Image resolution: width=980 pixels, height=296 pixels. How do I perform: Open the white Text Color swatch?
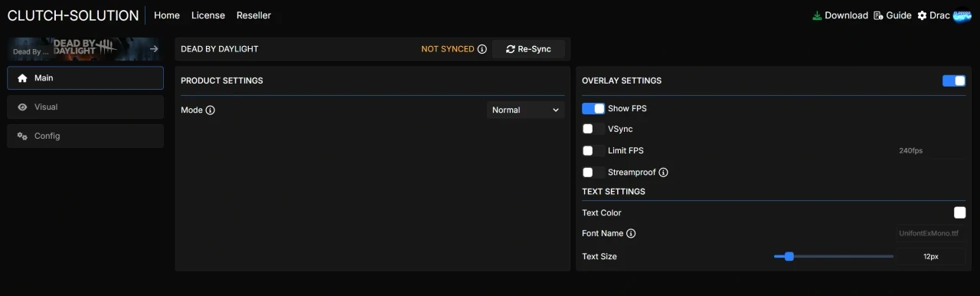click(959, 213)
